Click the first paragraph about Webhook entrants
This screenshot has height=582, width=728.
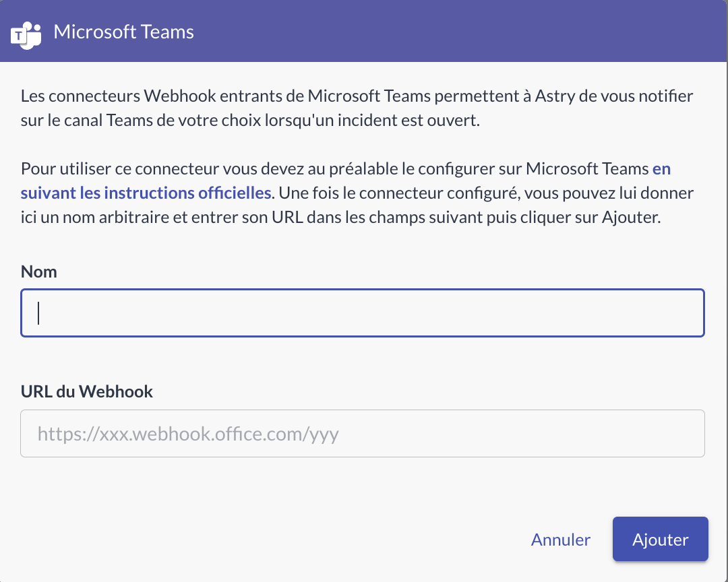[270, 109]
